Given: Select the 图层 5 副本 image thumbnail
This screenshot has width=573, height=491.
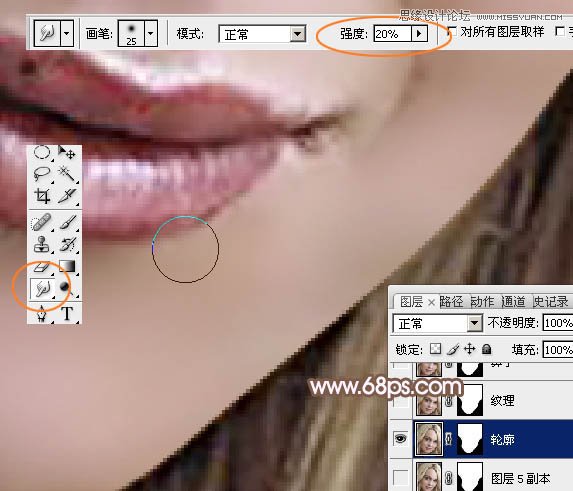Looking at the screenshot, I should point(429,477).
